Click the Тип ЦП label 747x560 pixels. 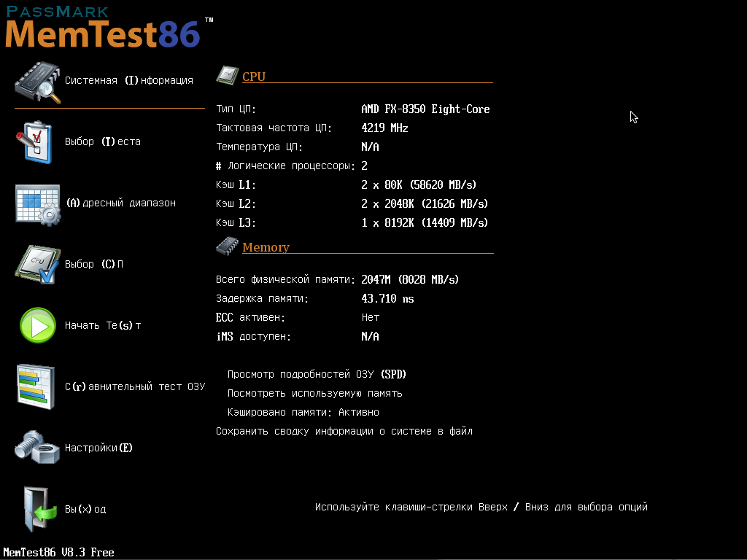(x=236, y=109)
